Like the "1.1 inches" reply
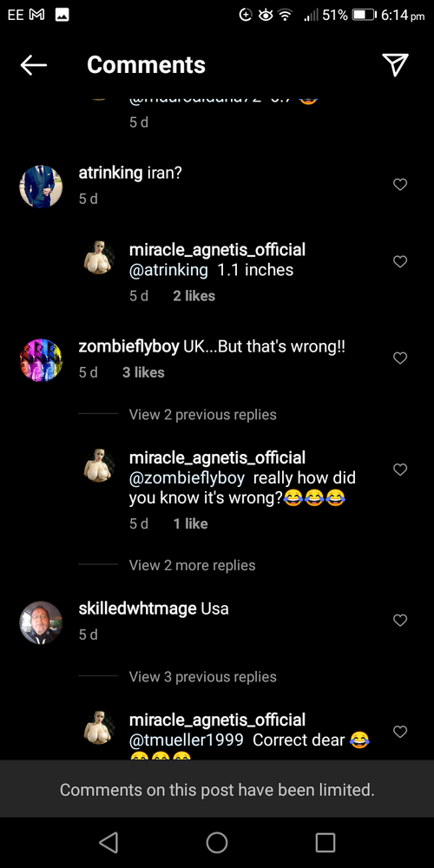 (400, 261)
